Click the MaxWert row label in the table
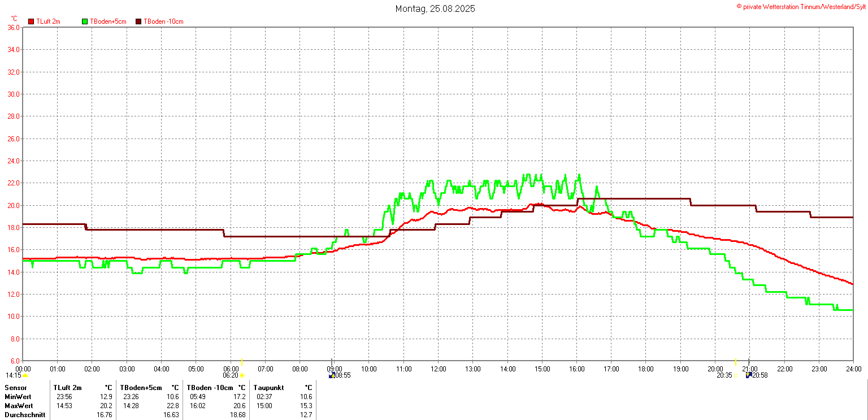 (19, 406)
